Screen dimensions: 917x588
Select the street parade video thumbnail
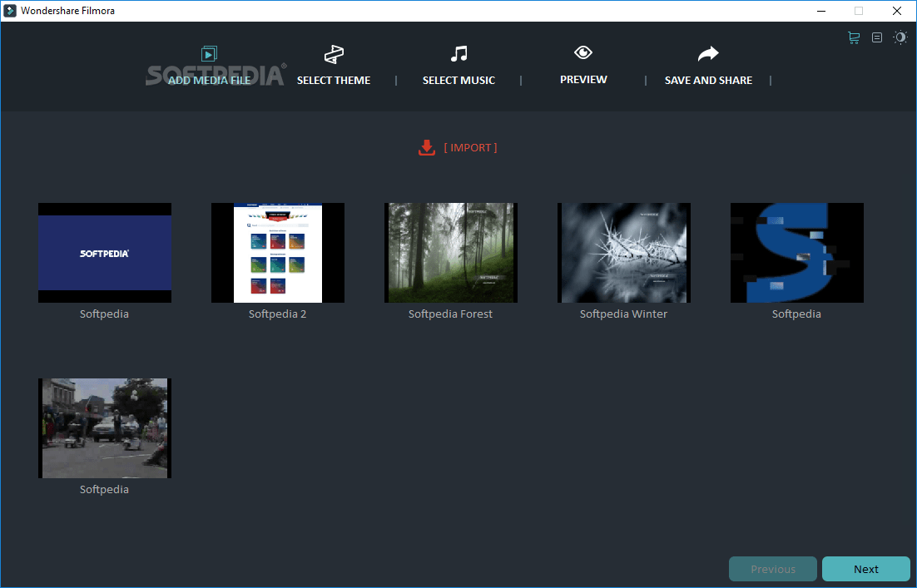pos(105,427)
